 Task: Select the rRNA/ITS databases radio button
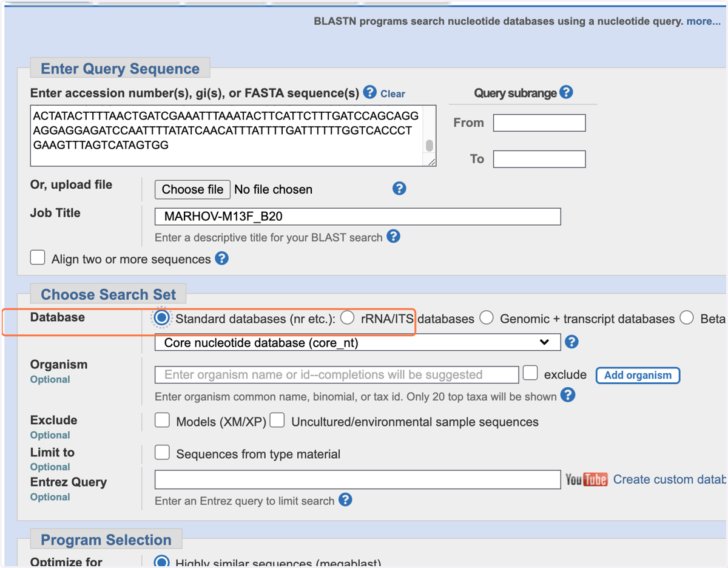tap(347, 317)
